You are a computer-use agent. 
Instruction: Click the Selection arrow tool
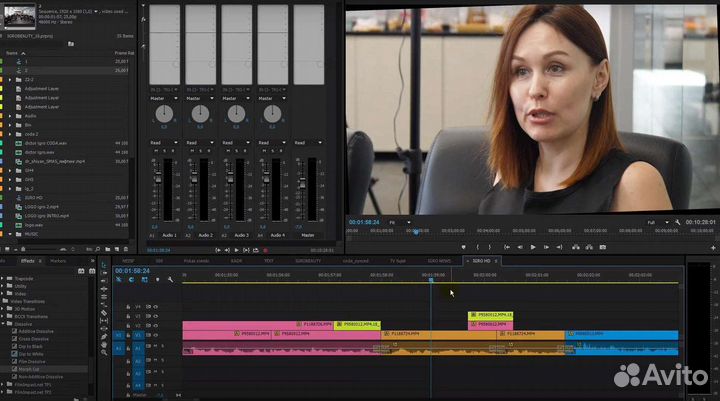[x=104, y=265]
